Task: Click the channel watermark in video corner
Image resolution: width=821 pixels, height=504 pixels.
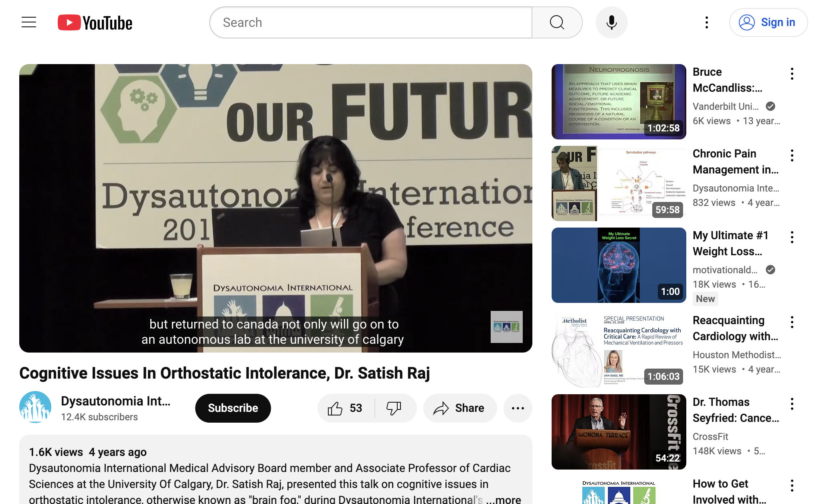Action: (507, 327)
